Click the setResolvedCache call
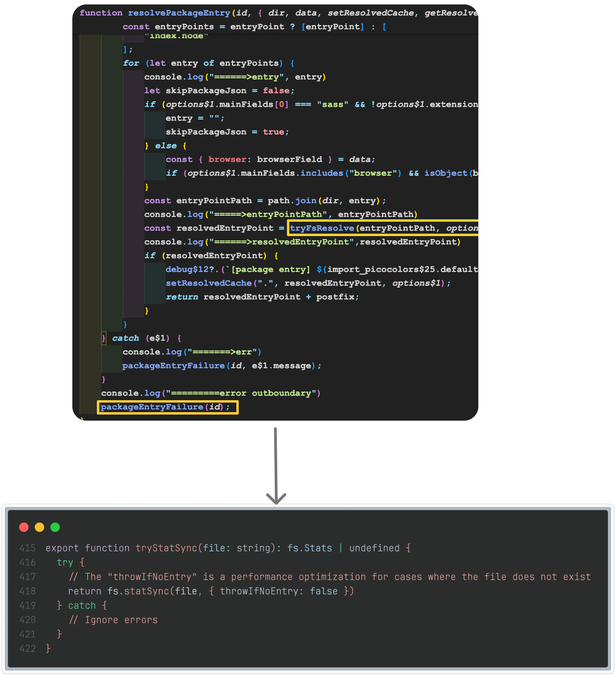616x676 pixels. click(208, 283)
